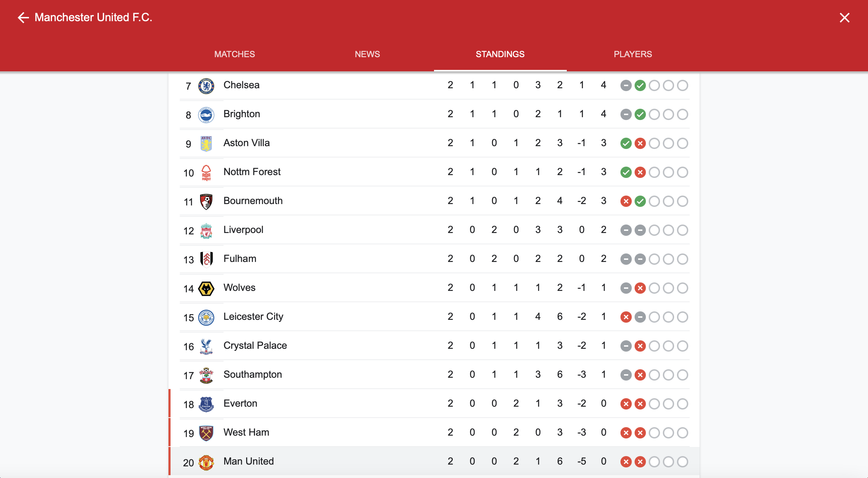868x478 pixels.
Task: Click the Aston Villa crest icon
Action: tap(206, 144)
